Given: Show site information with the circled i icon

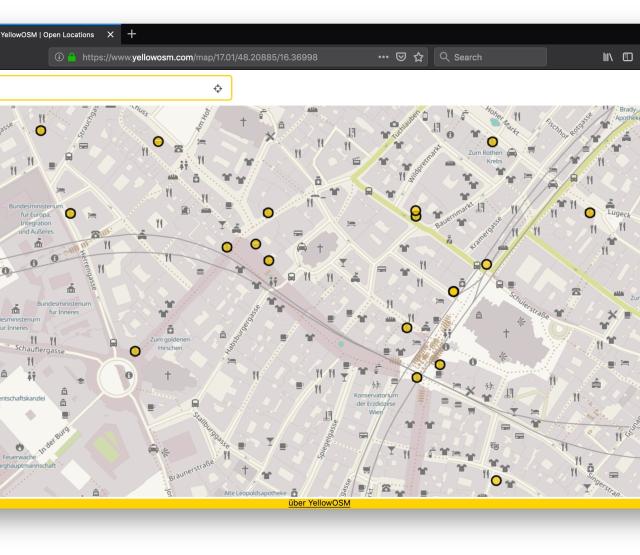Looking at the screenshot, I should [x=59, y=57].
